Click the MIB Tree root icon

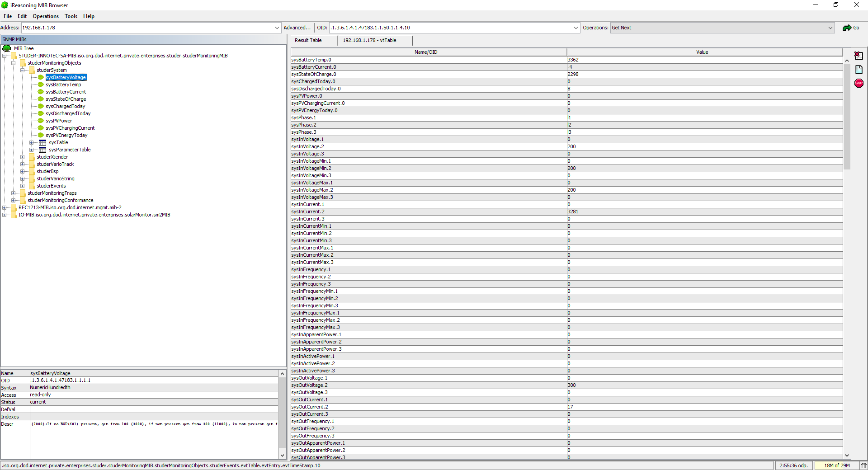pos(7,48)
